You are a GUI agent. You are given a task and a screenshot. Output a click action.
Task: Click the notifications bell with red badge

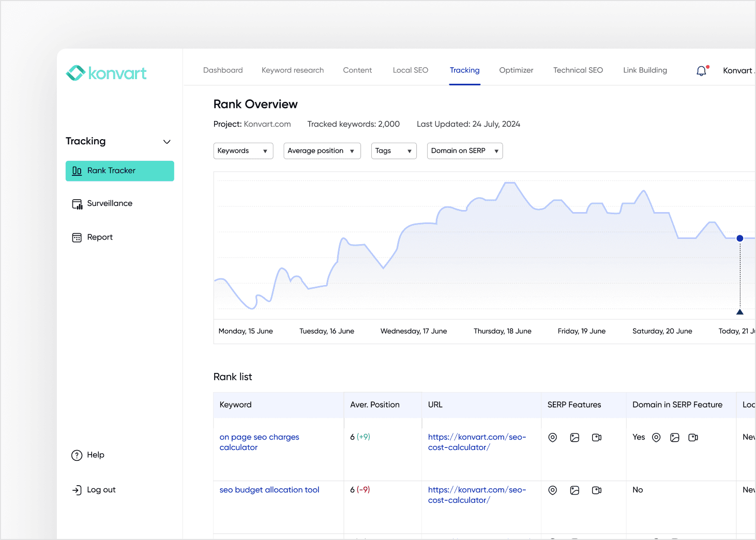click(701, 70)
